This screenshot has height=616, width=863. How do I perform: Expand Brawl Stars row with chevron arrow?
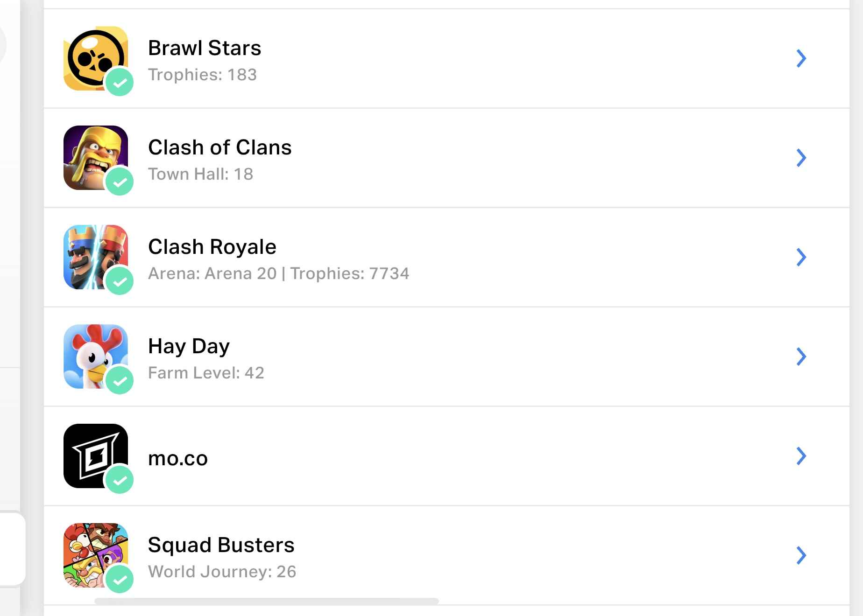[x=801, y=58]
